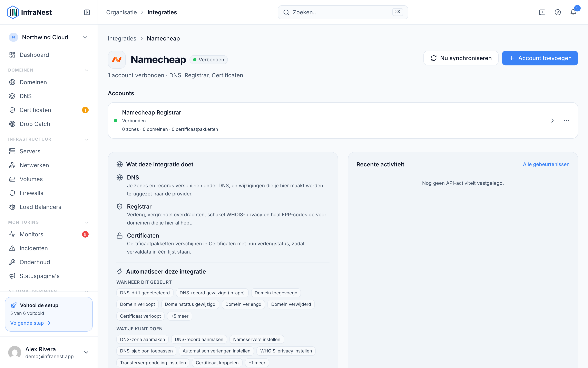Image resolution: width=588 pixels, height=368 pixels.
Task: Click the Onderhoud wrench icon
Action: 12,262
